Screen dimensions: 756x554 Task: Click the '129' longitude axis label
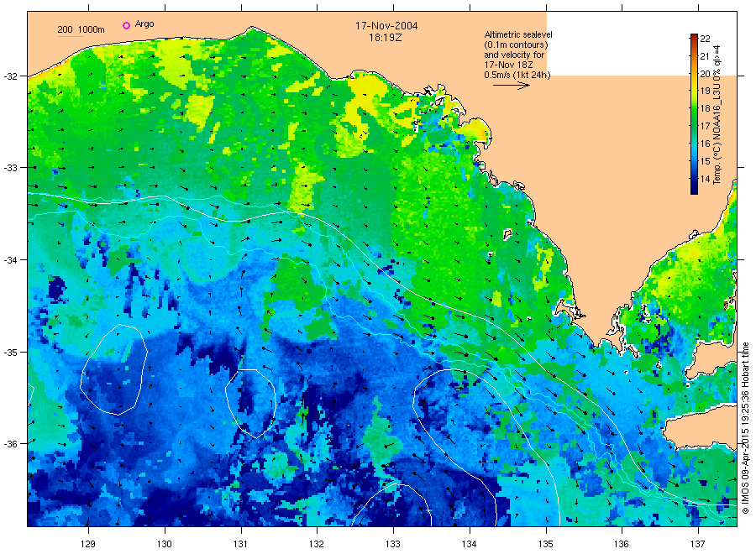88,544
